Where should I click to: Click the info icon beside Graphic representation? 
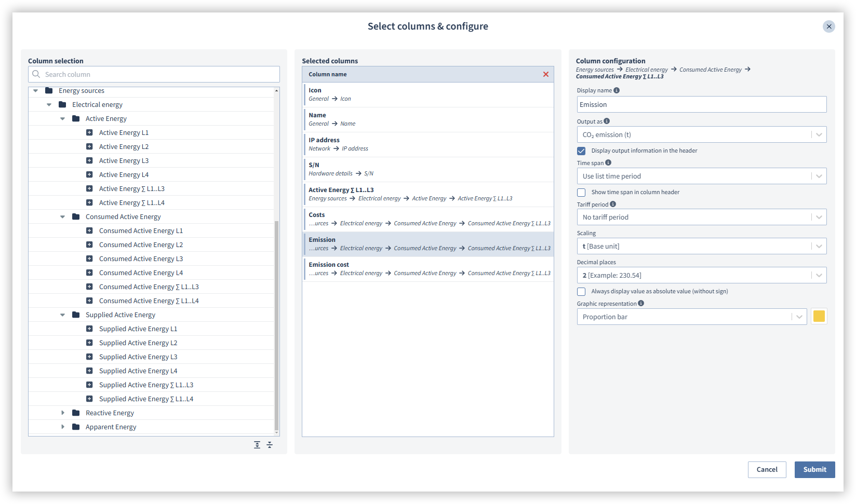click(x=641, y=304)
